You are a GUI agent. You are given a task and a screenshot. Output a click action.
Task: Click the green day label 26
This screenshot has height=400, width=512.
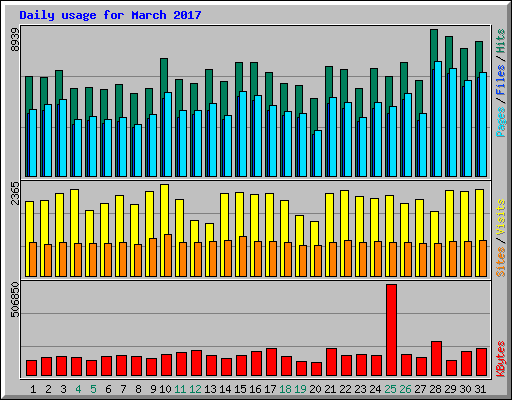point(405,389)
